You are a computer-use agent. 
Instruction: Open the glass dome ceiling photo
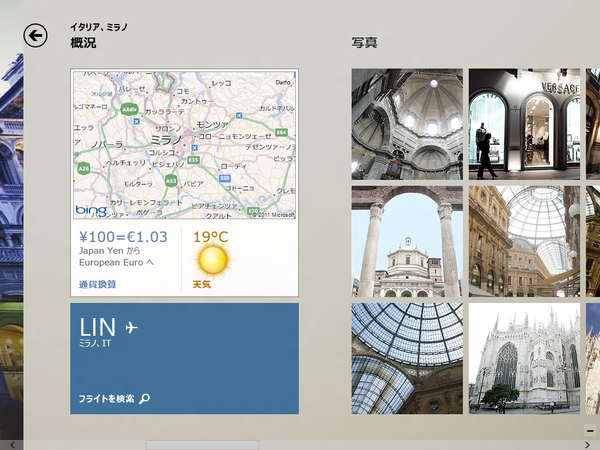407,359
